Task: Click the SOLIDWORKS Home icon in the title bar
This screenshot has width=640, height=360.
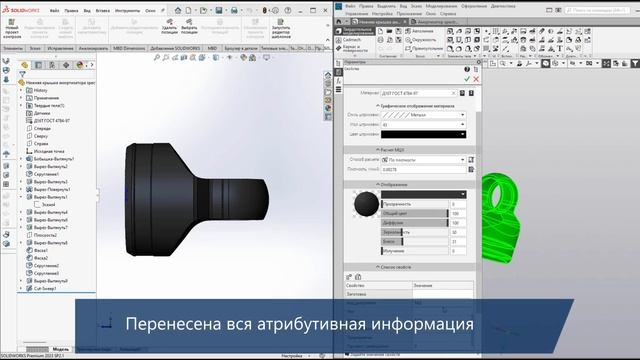Action: [x=178, y=11]
